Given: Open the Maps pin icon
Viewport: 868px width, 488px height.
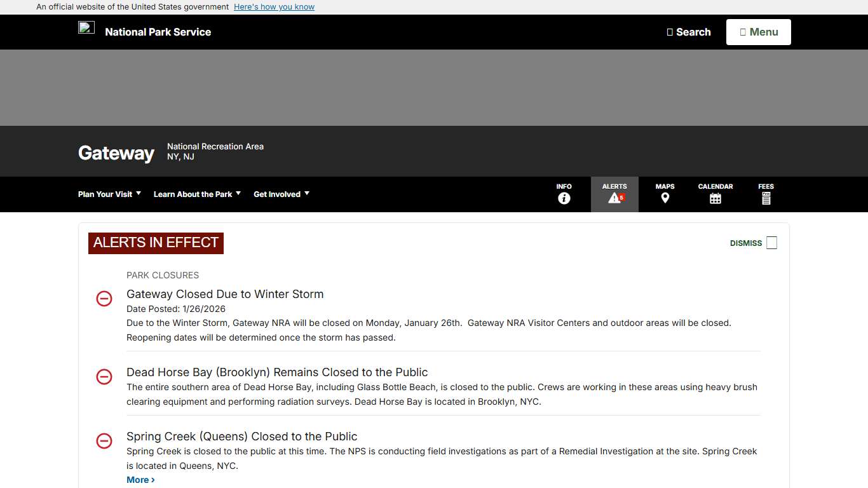Looking at the screenshot, I should click(665, 198).
